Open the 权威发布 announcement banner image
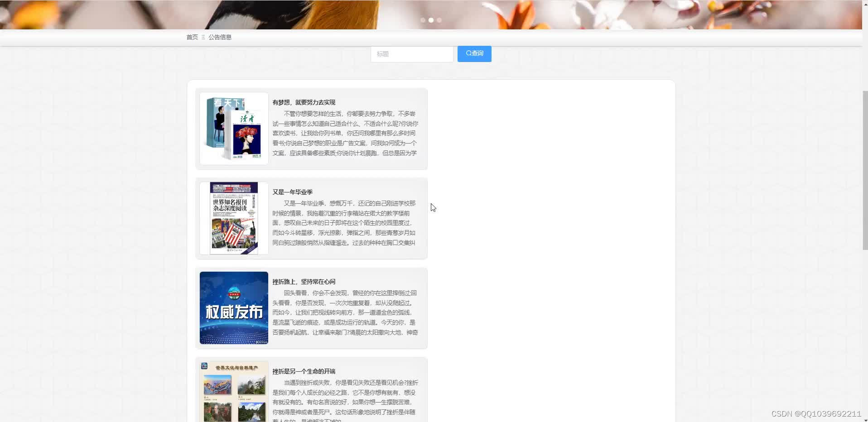The image size is (868, 422). click(233, 307)
